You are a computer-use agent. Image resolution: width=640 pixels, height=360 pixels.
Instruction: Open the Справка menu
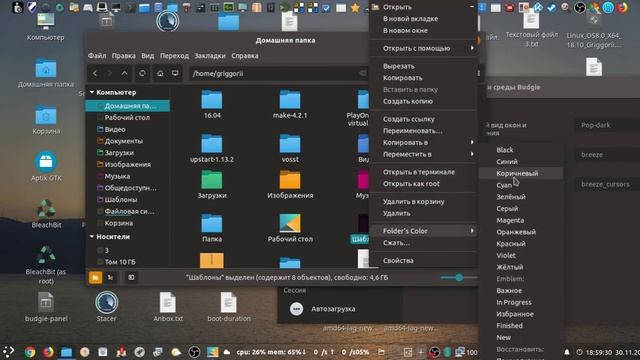(x=244, y=56)
